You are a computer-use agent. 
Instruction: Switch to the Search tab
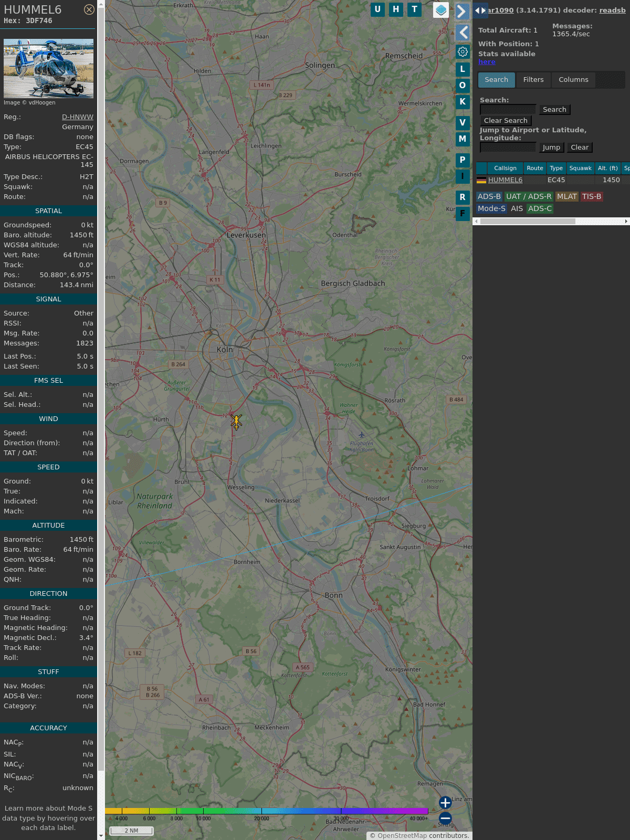tap(496, 80)
